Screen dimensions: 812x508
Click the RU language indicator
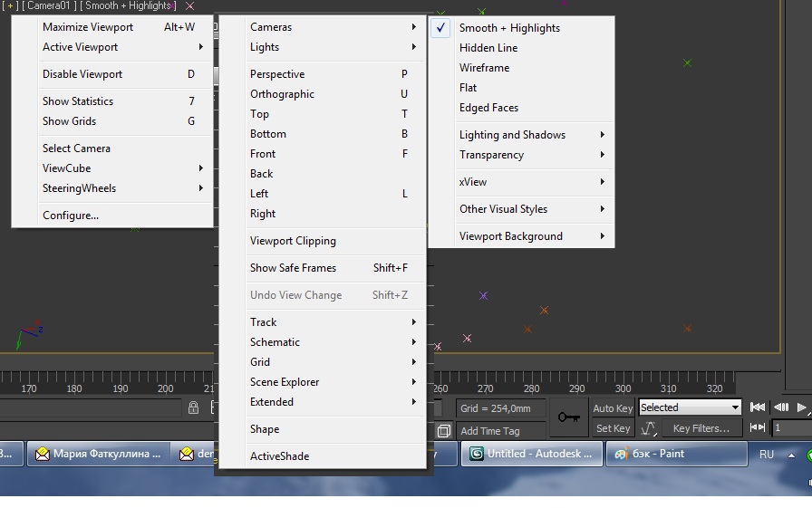[767, 455]
